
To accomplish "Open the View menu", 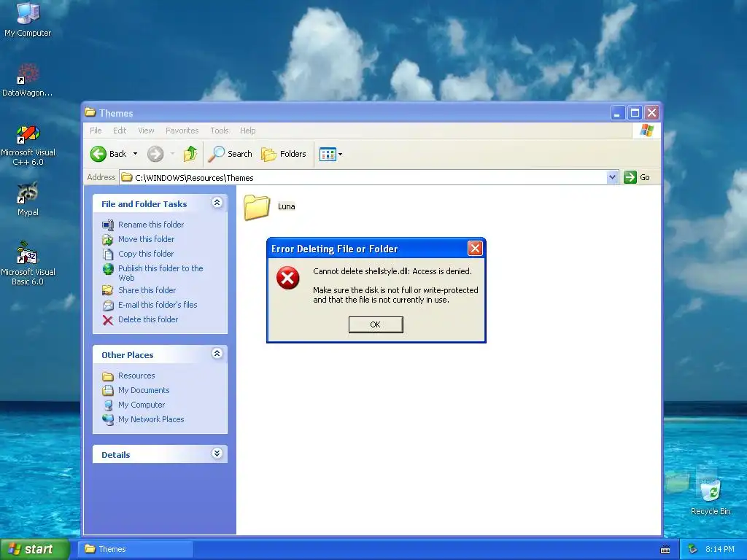I will pos(146,131).
